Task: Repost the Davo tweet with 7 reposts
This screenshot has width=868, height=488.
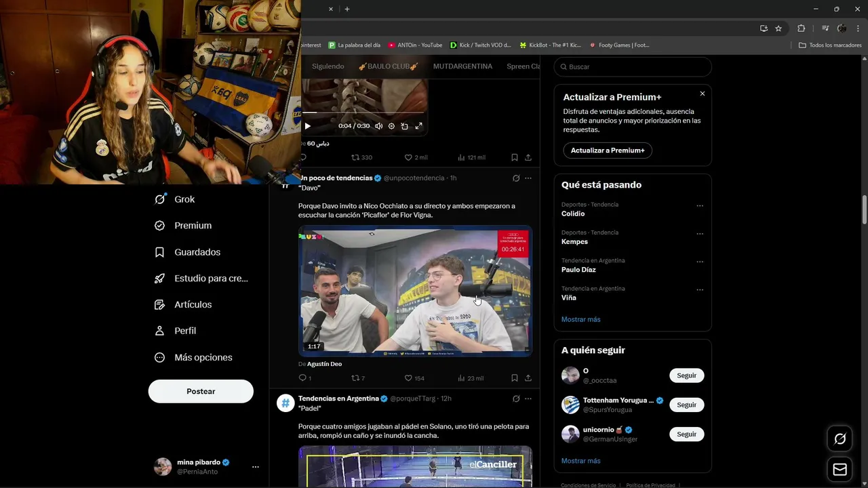Action: [x=358, y=378]
